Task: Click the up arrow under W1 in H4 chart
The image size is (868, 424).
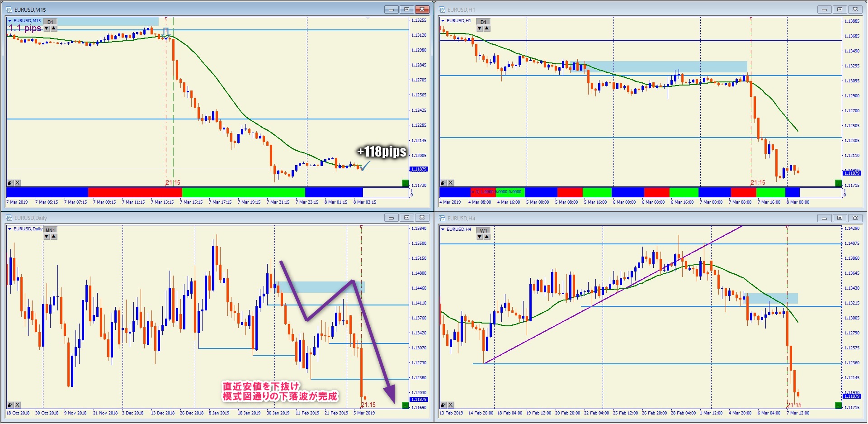Action: [487, 237]
